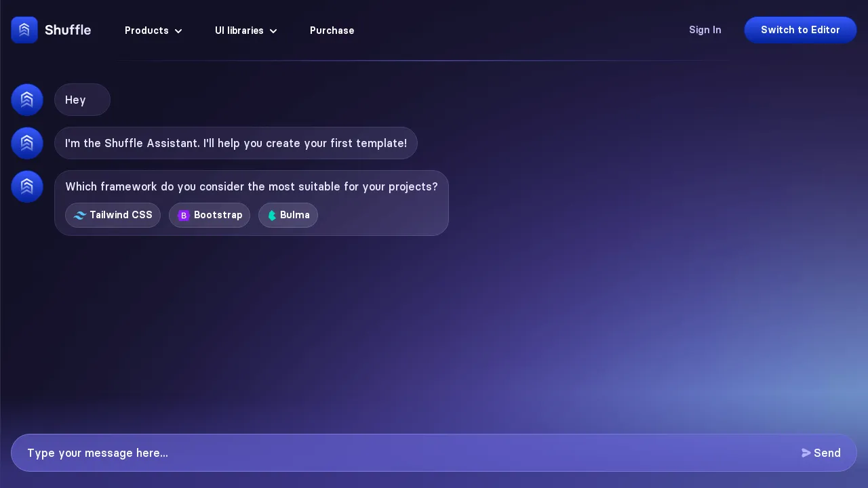Click the Shuffle logo icon in header
Image resolution: width=868 pixels, height=488 pixels.
coord(24,30)
